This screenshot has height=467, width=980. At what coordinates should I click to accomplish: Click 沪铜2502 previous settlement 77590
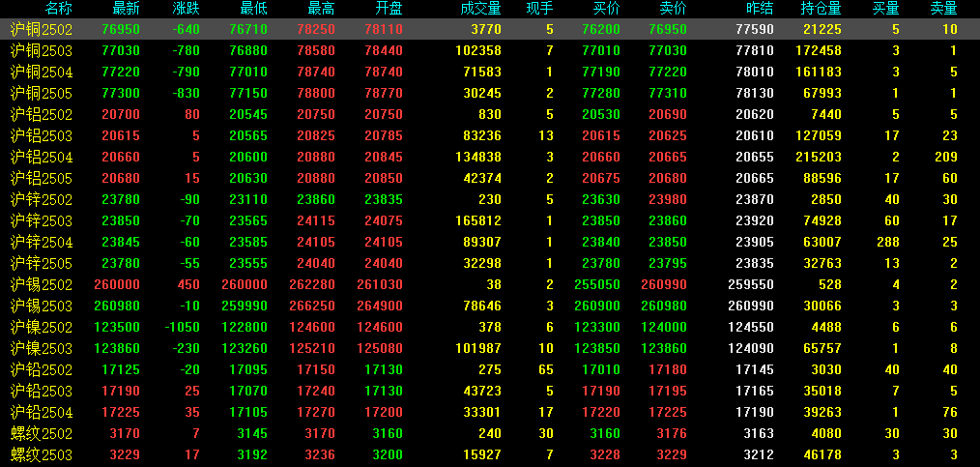coord(755,29)
